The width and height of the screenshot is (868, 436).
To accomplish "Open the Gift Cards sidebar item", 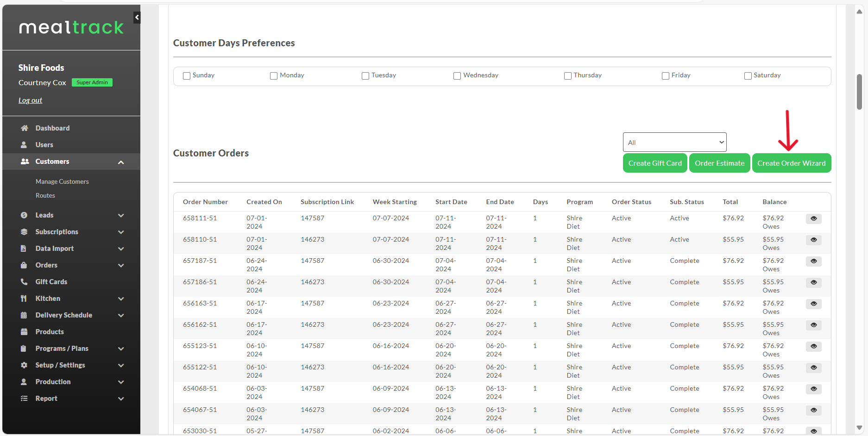I will 51,282.
